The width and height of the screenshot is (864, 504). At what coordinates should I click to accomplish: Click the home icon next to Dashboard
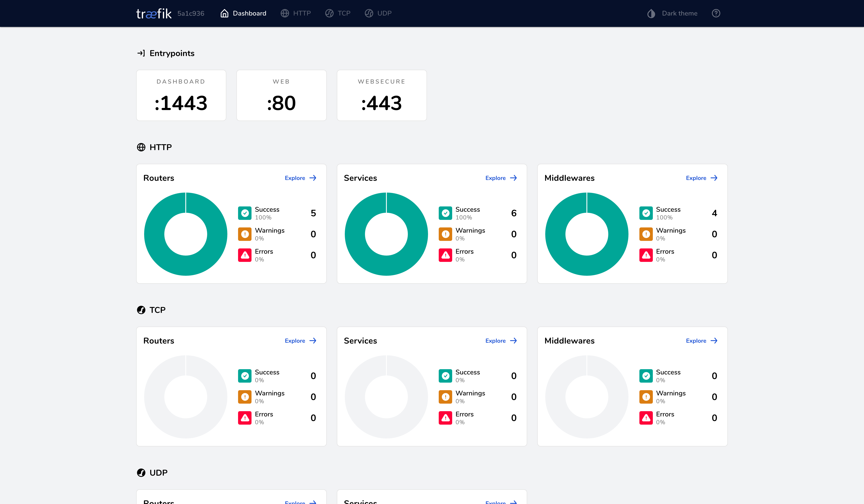point(225,13)
